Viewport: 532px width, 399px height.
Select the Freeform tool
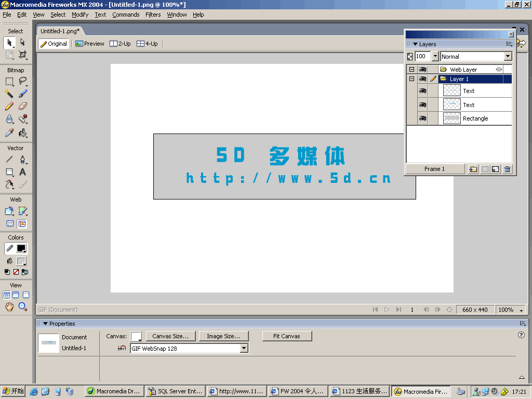(x=9, y=184)
